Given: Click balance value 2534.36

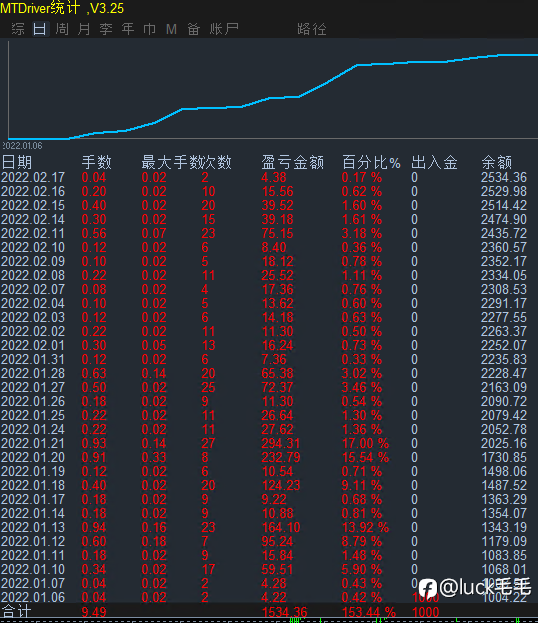Looking at the screenshot, I should pos(504,178).
